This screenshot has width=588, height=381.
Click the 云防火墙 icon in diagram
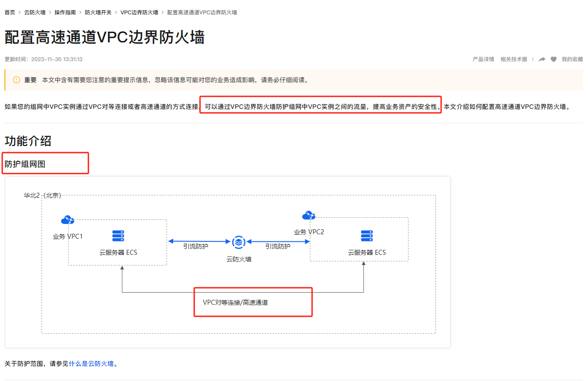[x=239, y=242]
